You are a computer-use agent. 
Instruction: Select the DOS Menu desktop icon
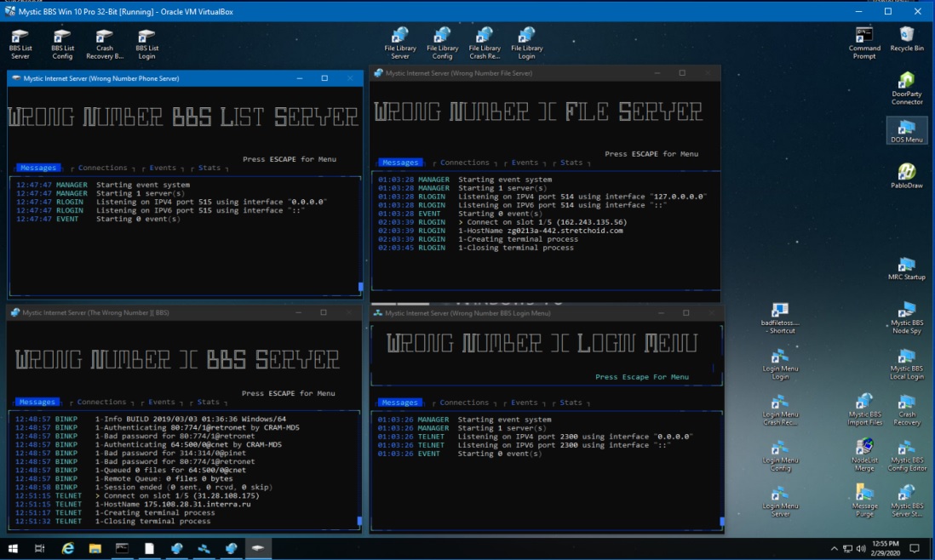[x=906, y=130]
